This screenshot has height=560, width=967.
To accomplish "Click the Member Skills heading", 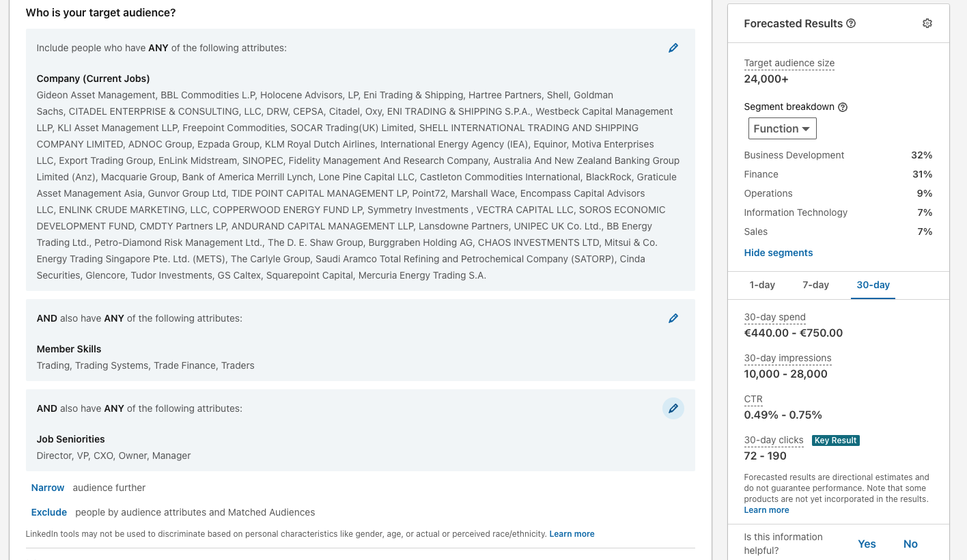I will [69, 349].
